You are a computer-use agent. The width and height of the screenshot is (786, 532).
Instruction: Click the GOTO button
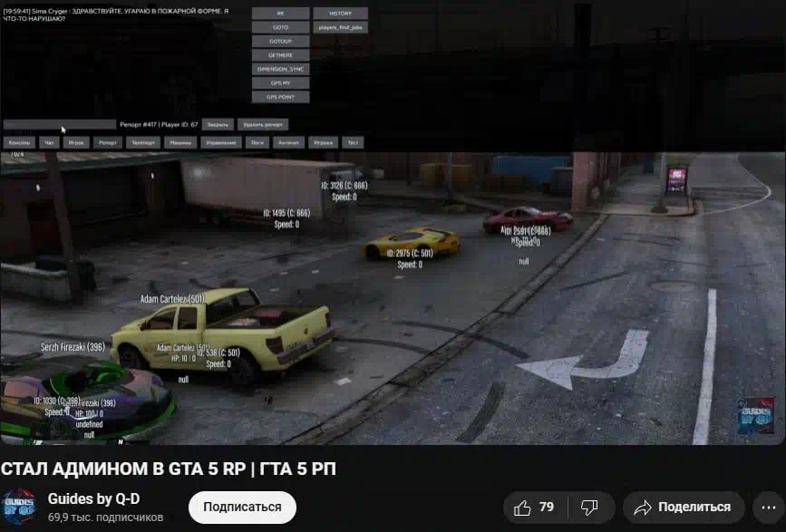281,27
